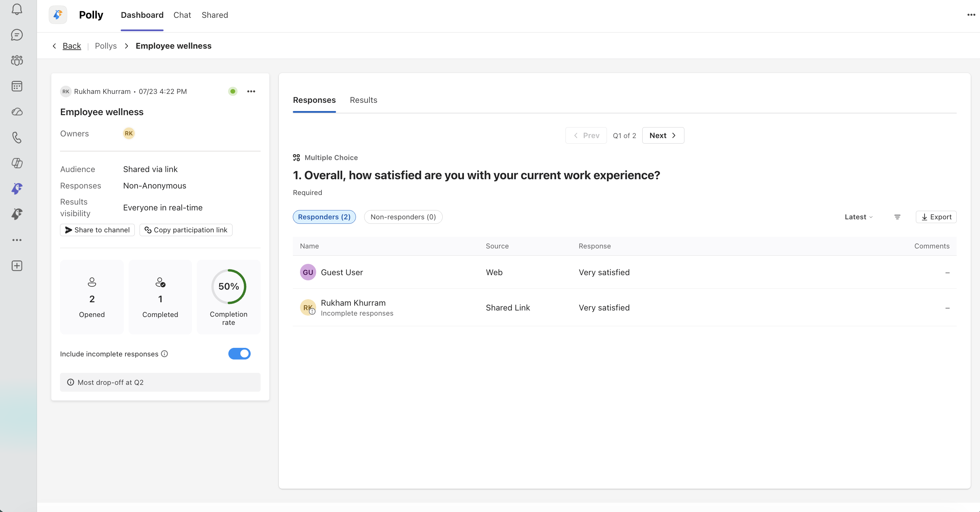Screen dimensions: 980x512
Task: Show more apps via sidebar ellipsis
Action: pos(17,240)
